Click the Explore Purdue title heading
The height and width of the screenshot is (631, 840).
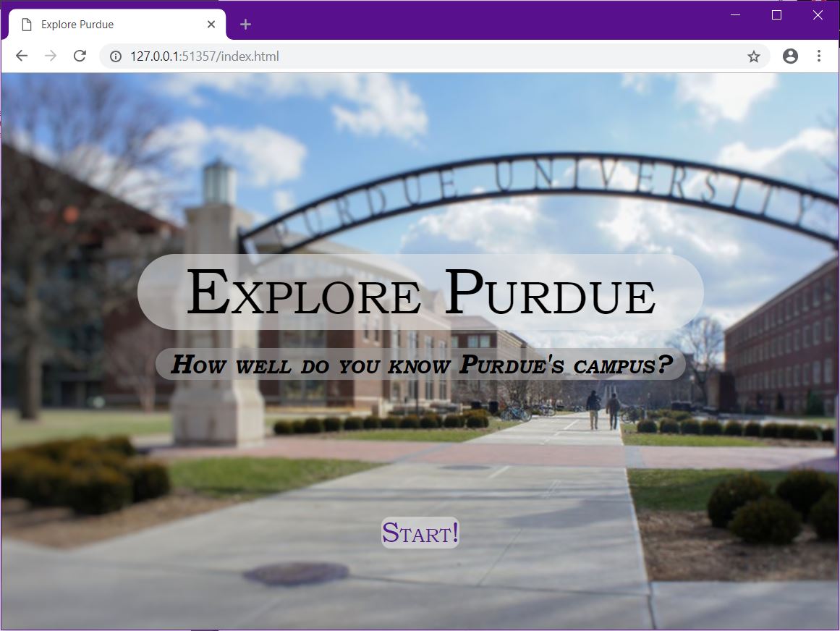point(420,292)
